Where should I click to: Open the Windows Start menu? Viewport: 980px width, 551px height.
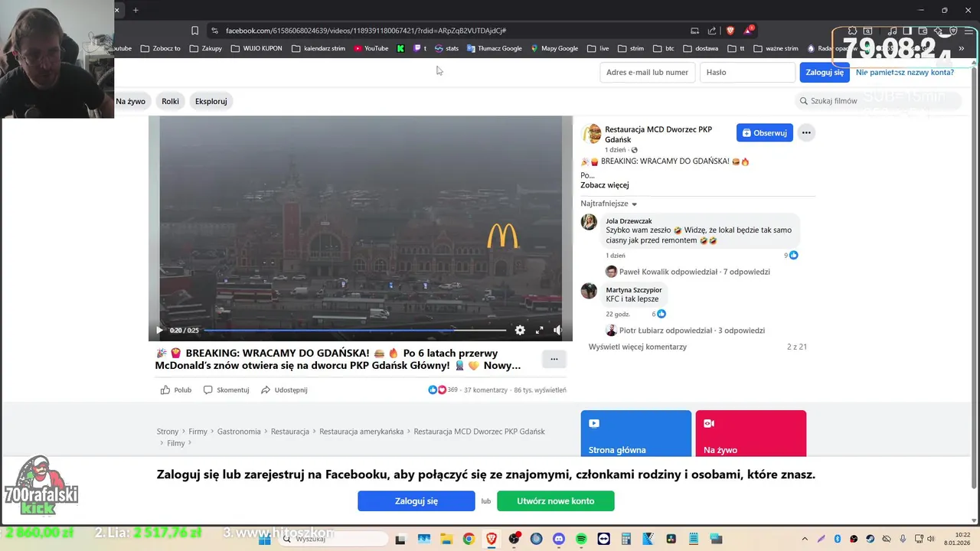click(x=265, y=539)
